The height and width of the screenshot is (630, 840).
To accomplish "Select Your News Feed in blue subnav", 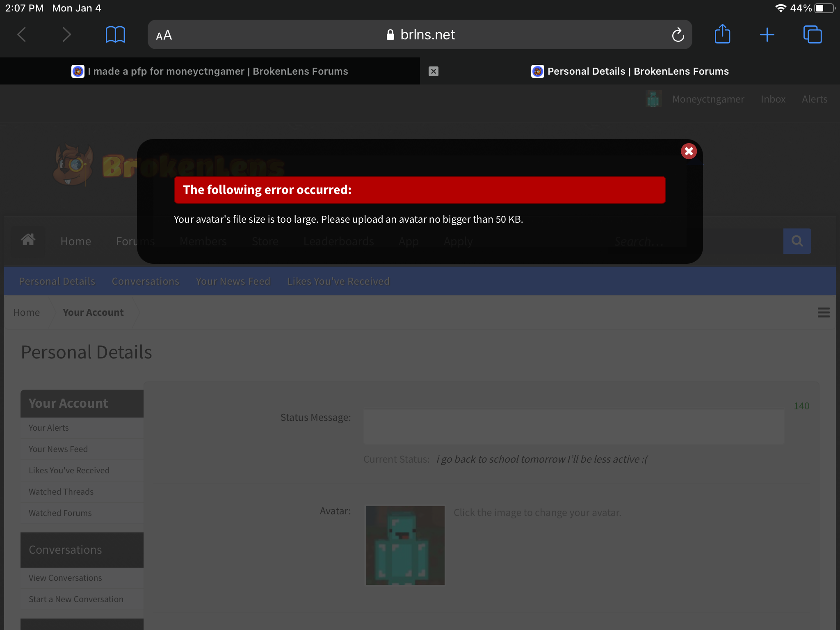I will [233, 281].
